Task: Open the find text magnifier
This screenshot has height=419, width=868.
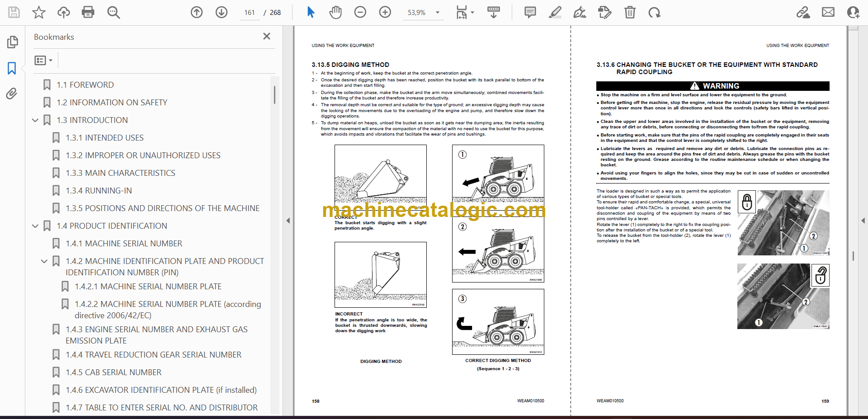Action: [113, 12]
